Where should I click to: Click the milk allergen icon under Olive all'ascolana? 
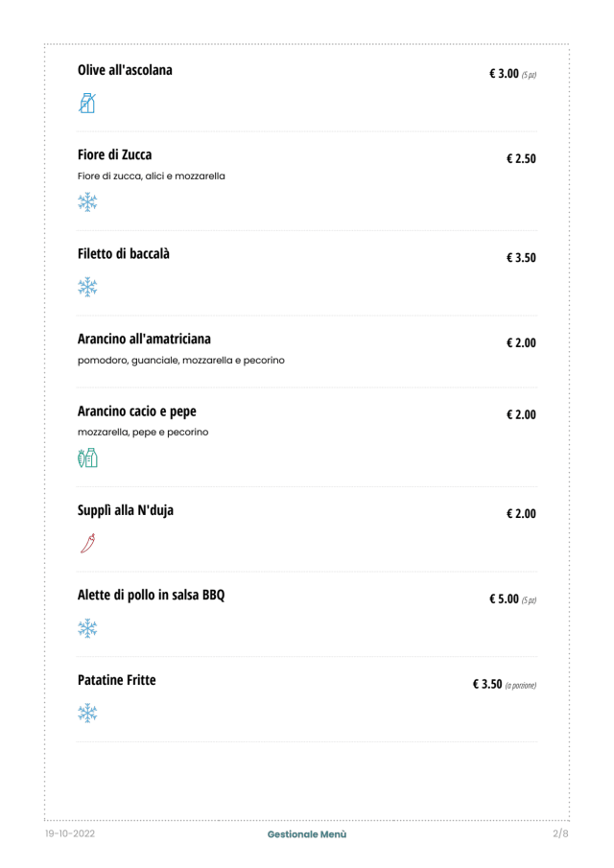click(x=87, y=103)
